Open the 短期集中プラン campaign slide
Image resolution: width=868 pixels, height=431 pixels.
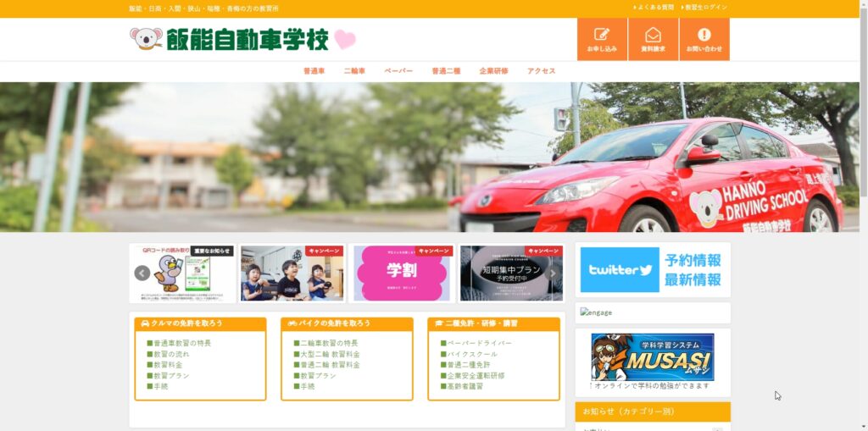511,274
